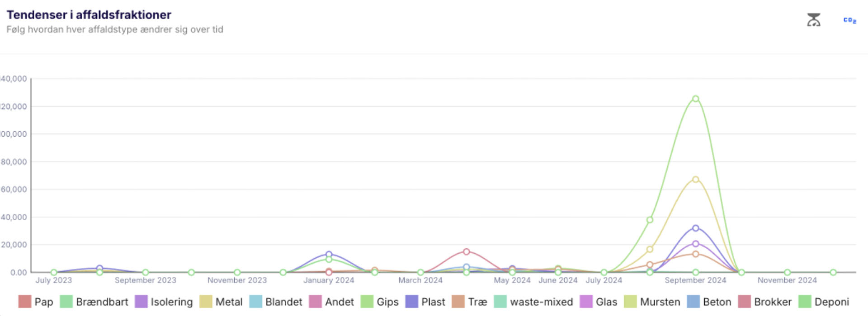Image resolution: width=868 pixels, height=316 pixels.
Task: Click the Metal legend color swatch
Action: (x=206, y=302)
